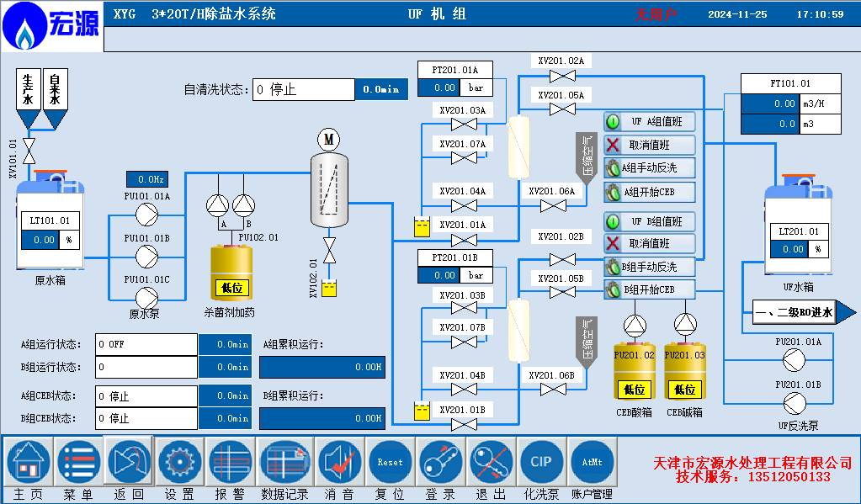Start A组开始CEB
861x504 pixels.
[x=650, y=192]
